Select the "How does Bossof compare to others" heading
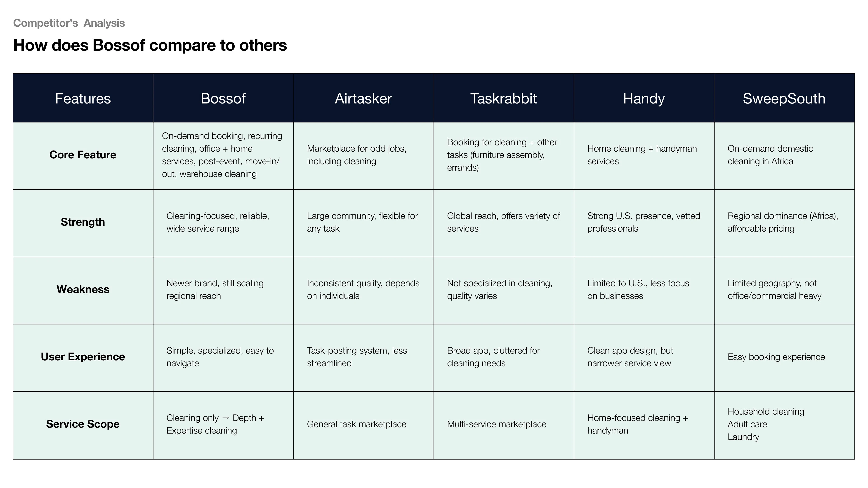The height and width of the screenshot is (488, 868). tap(150, 45)
